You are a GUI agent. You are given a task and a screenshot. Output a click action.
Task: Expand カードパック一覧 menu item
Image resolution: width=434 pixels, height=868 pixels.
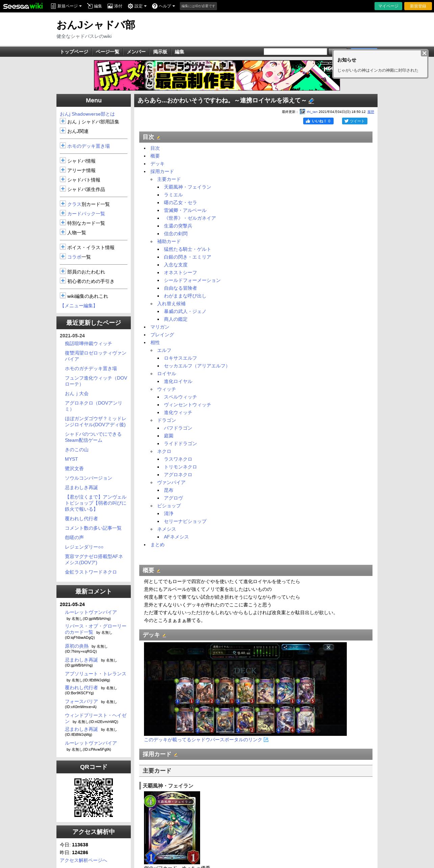[63, 213]
